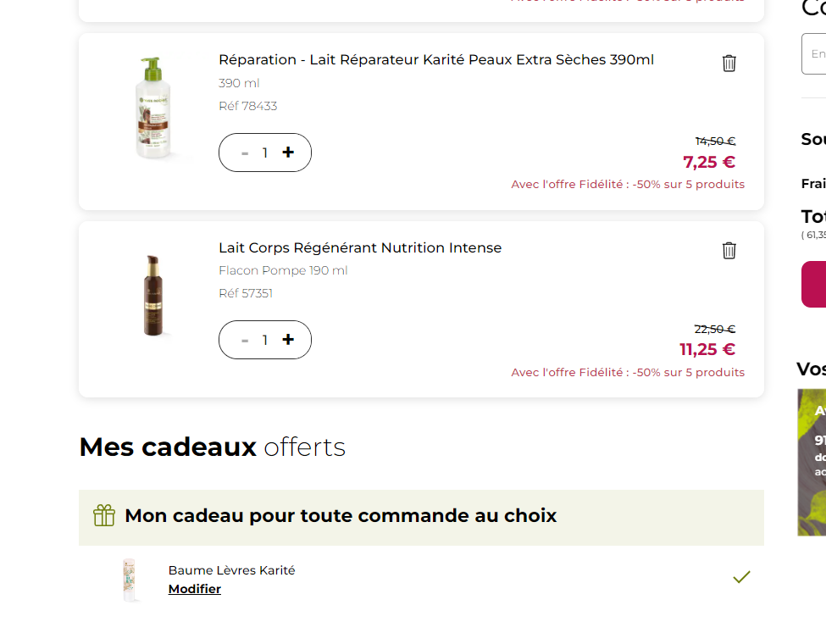Increase quantity of Lait Corps Régénérant

click(x=288, y=340)
